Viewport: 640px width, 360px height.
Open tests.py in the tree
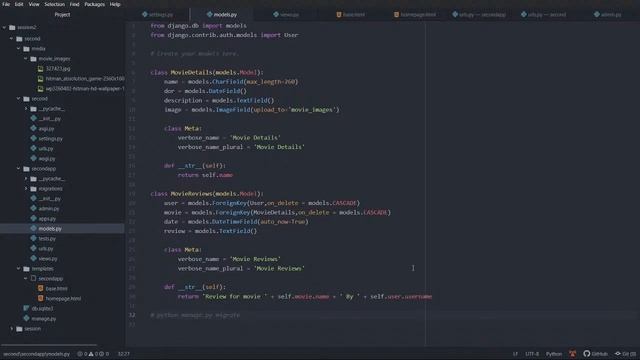point(47,239)
